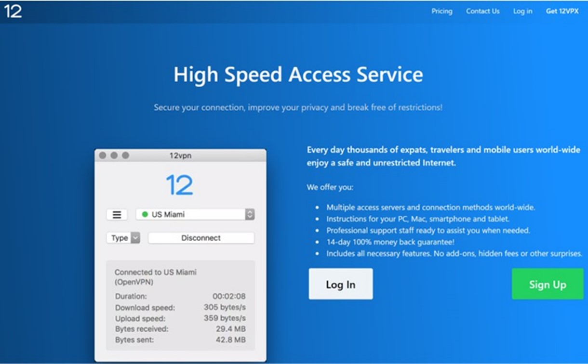
Task: Click the Bytes sent value 42.8 MB
Action: [x=231, y=340]
